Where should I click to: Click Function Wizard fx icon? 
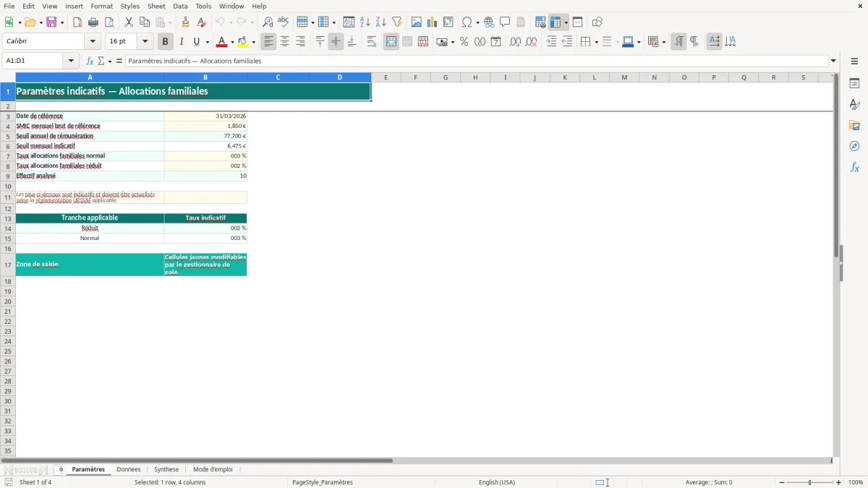[90, 61]
